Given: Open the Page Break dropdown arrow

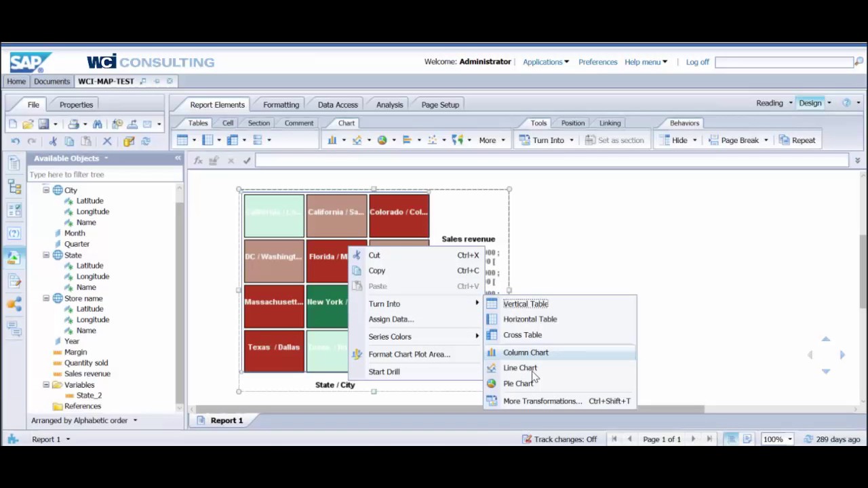Looking at the screenshot, I should [766, 140].
